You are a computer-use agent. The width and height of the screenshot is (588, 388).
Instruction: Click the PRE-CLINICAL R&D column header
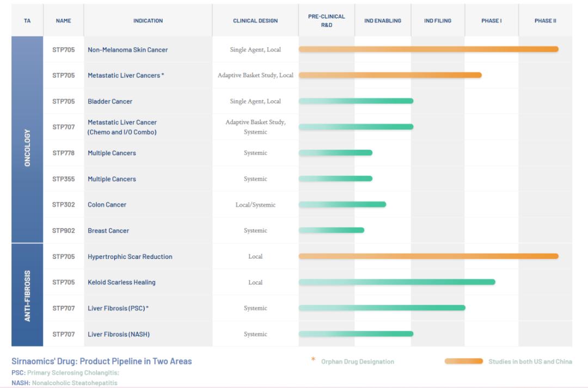pos(327,21)
